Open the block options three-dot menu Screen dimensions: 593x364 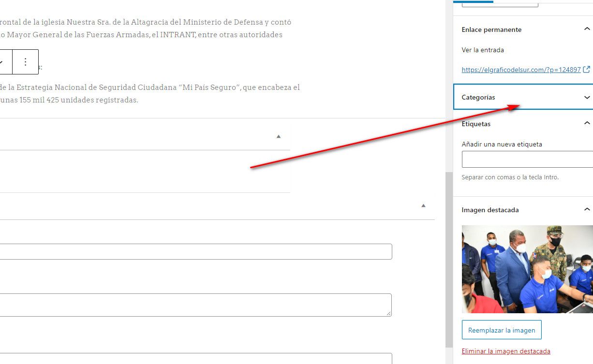25,62
